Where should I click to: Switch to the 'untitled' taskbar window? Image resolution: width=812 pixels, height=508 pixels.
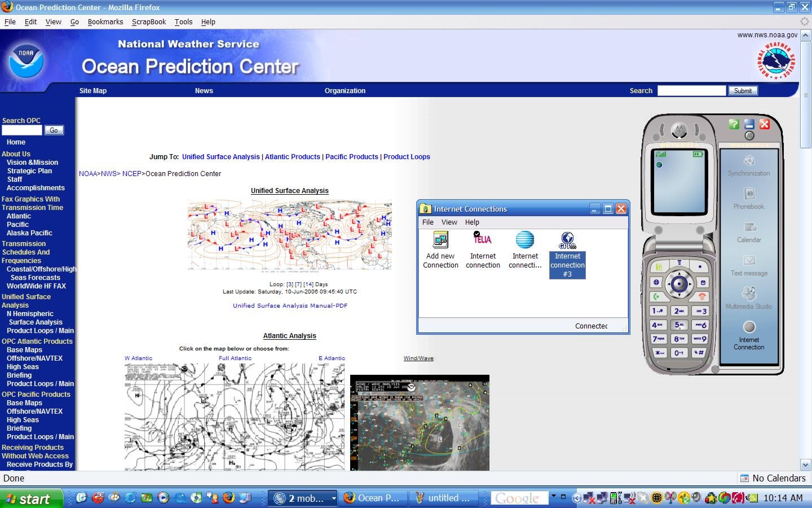click(x=443, y=498)
